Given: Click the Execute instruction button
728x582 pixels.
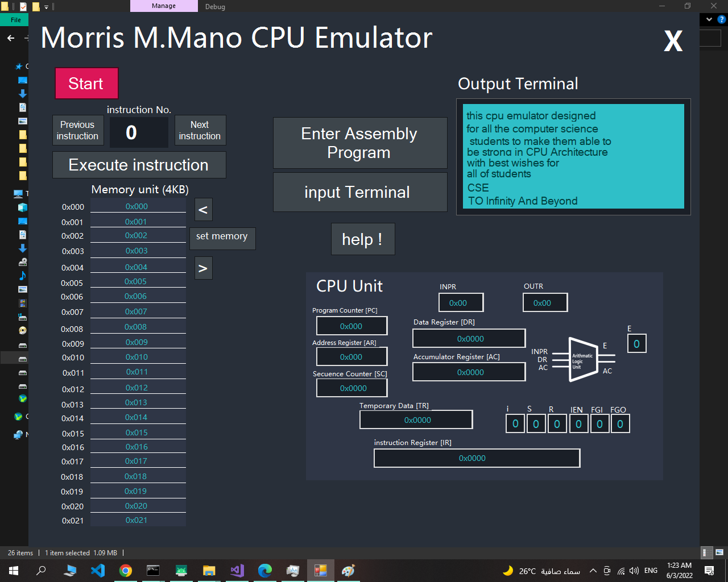Looking at the screenshot, I should click(138, 165).
